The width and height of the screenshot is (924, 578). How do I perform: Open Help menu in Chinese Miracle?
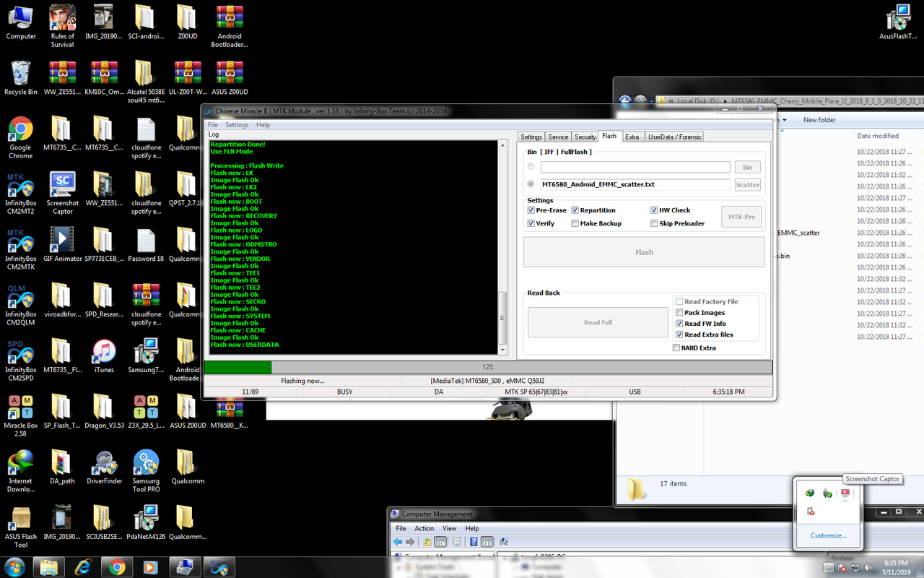point(263,125)
